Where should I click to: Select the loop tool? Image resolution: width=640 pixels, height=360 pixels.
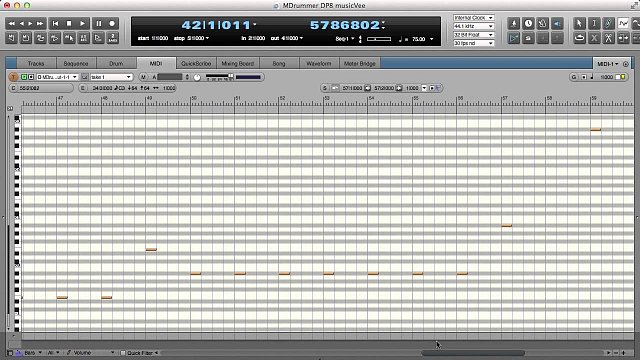[x=579, y=38]
